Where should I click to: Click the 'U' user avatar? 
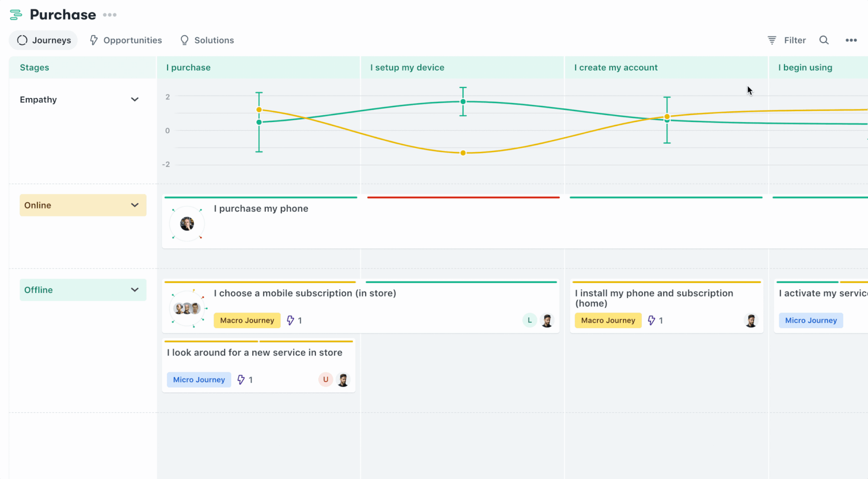(325, 380)
